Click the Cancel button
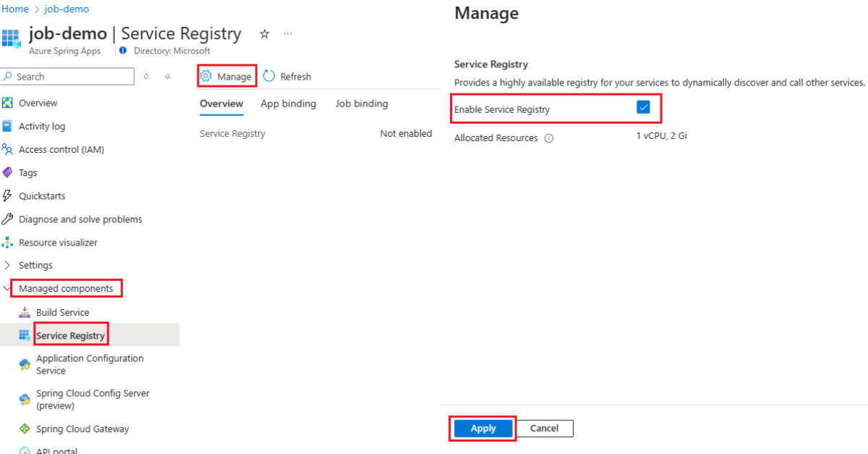868x454 pixels. click(544, 428)
